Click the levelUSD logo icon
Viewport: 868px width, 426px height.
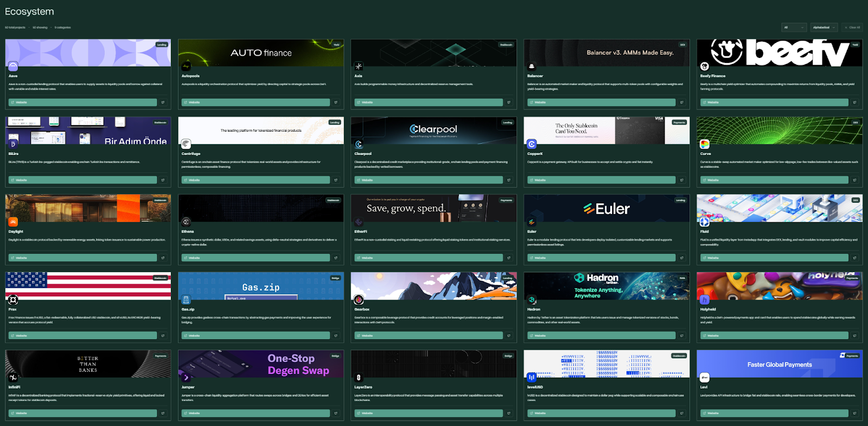pyautogui.click(x=532, y=377)
